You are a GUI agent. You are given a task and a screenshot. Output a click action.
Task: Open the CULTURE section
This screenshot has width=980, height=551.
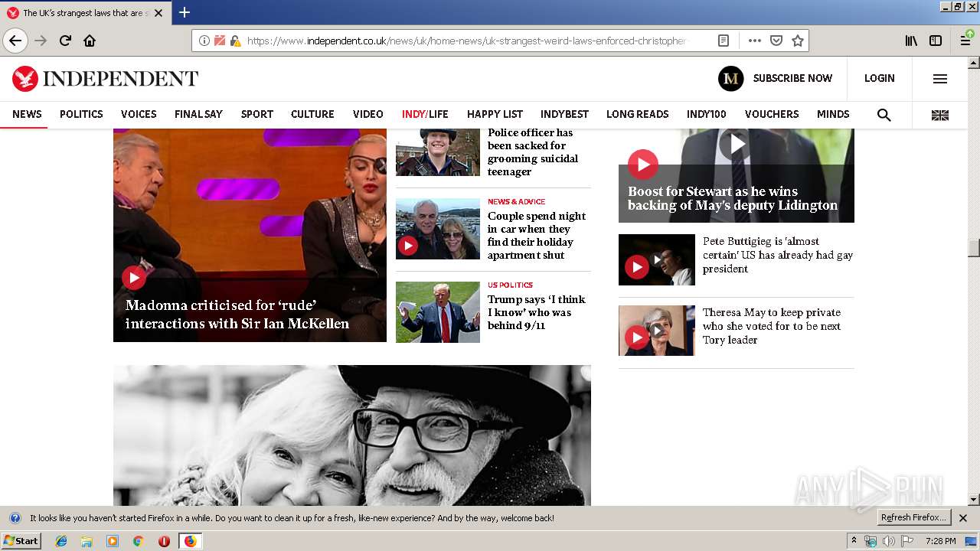click(312, 114)
